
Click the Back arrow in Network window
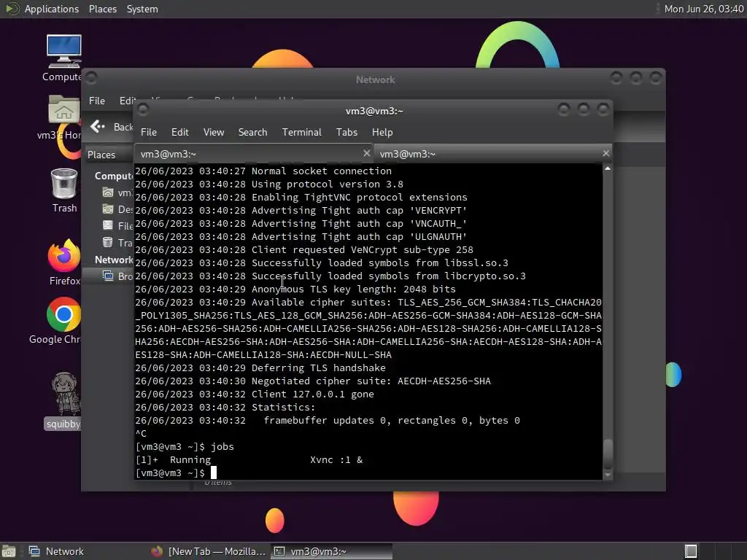point(98,126)
